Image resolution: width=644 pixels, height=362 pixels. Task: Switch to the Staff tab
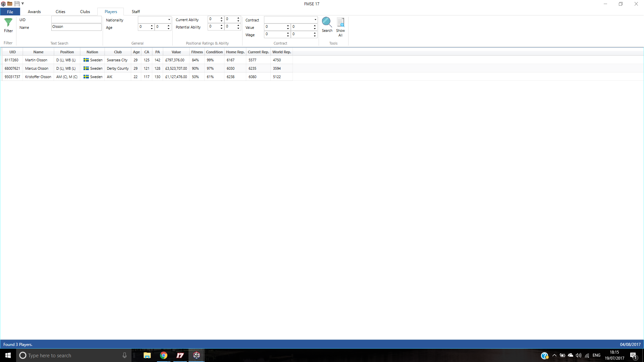[x=136, y=12]
